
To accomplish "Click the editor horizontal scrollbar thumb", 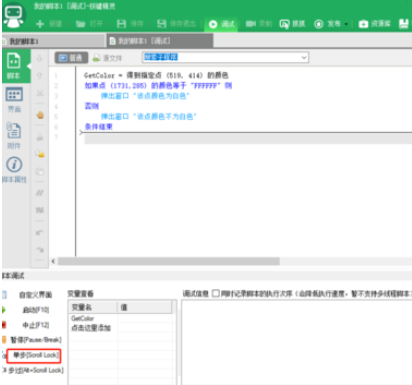I will click(169, 261).
